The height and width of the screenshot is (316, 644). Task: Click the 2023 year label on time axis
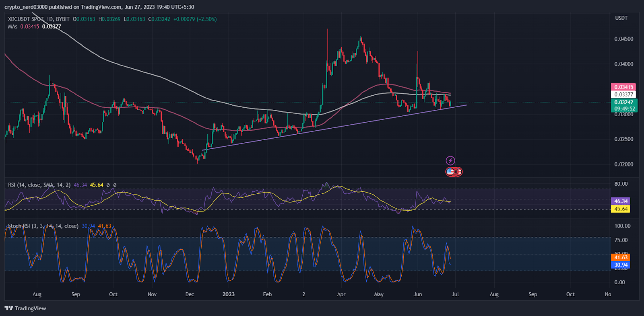229,294
